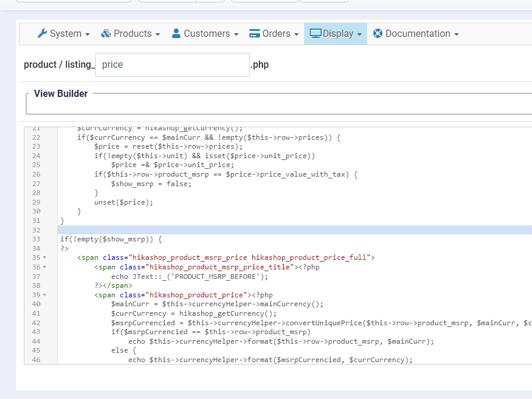532x399 pixels.
Task: Click the View Builder section heading
Action: (x=61, y=93)
